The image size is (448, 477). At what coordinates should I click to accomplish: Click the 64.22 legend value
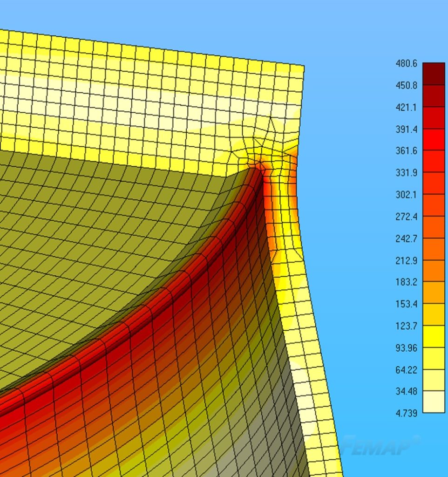point(407,370)
